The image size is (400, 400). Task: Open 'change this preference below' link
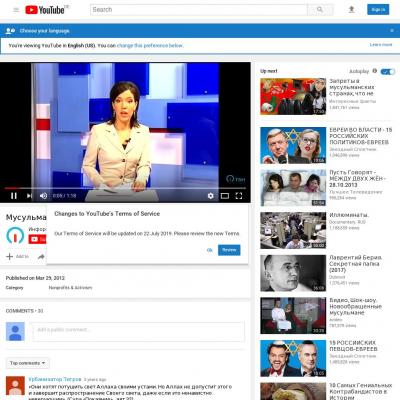click(x=150, y=45)
